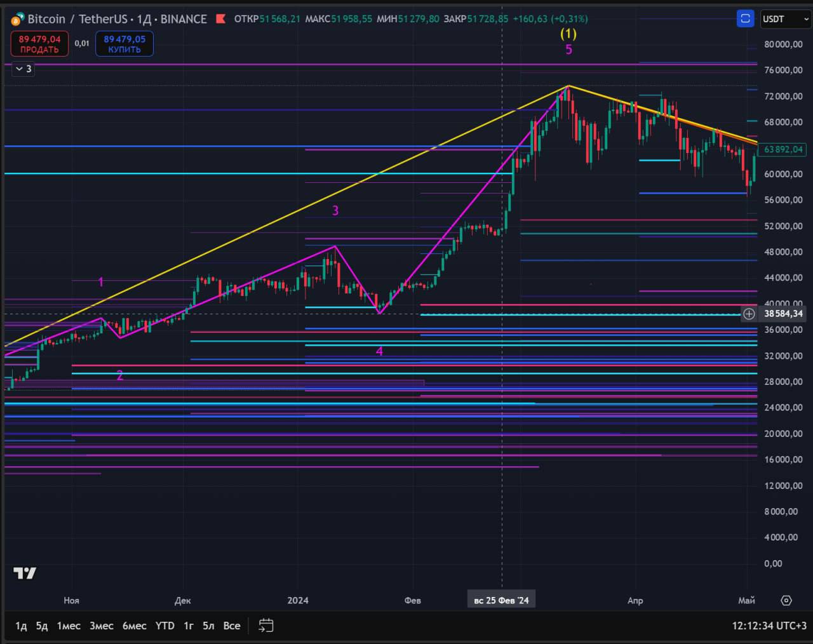Screen dimensions: 813x644
Task: Click the price change +160,63 (+0,31%)
Action: 550,19
